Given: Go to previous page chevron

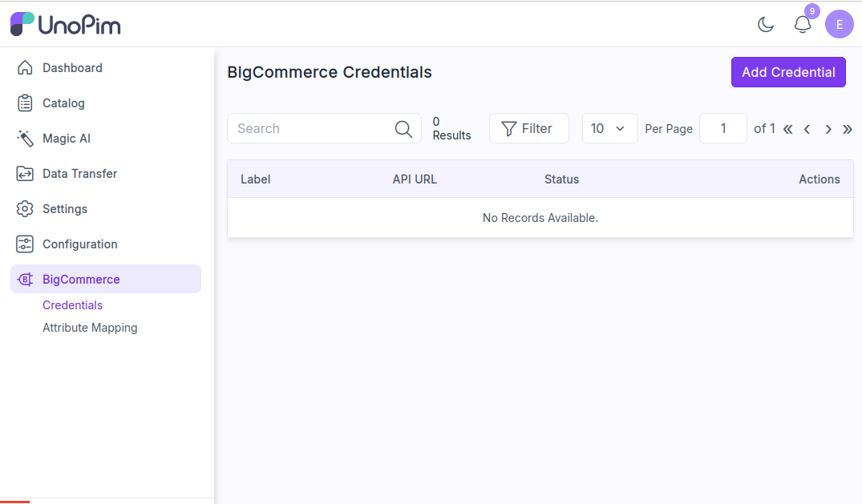Looking at the screenshot, I should click(x=807, y=129).
